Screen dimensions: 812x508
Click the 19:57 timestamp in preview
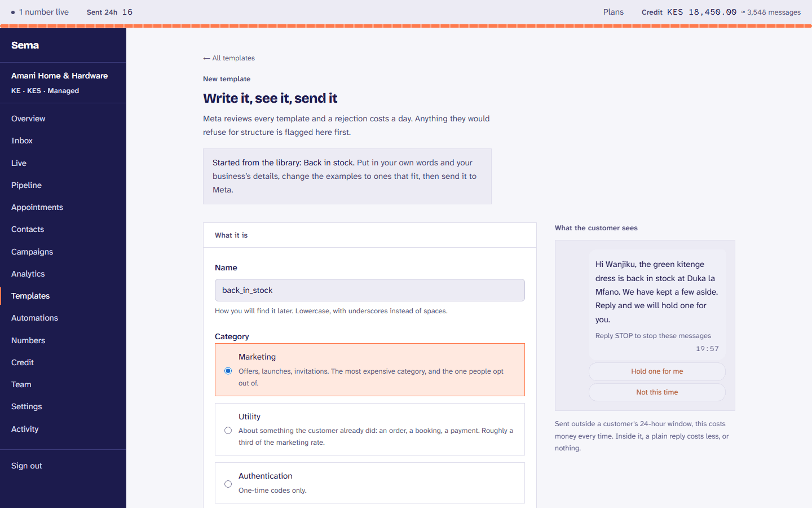click(x=707, y=349)
